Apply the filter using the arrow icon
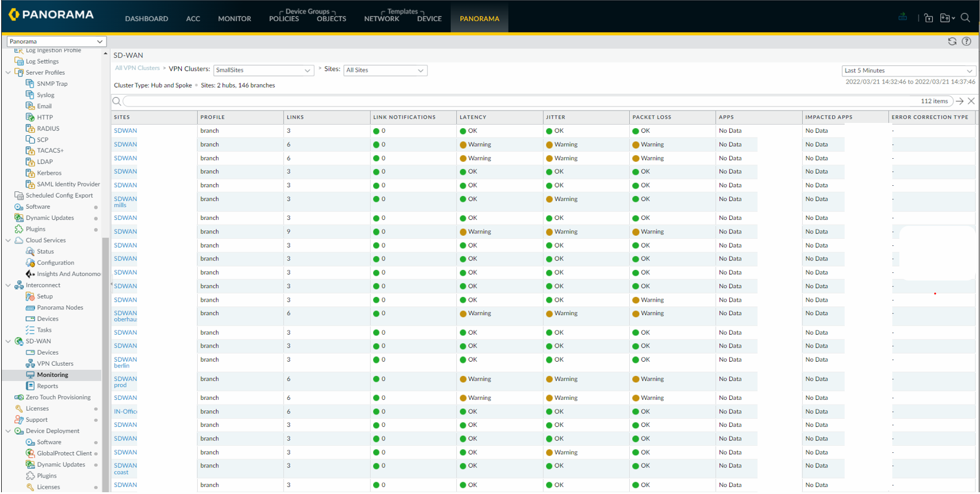Image resolution: width=980 pixels, height=494 pixels. pyautogui.click(x=959, y=101)
